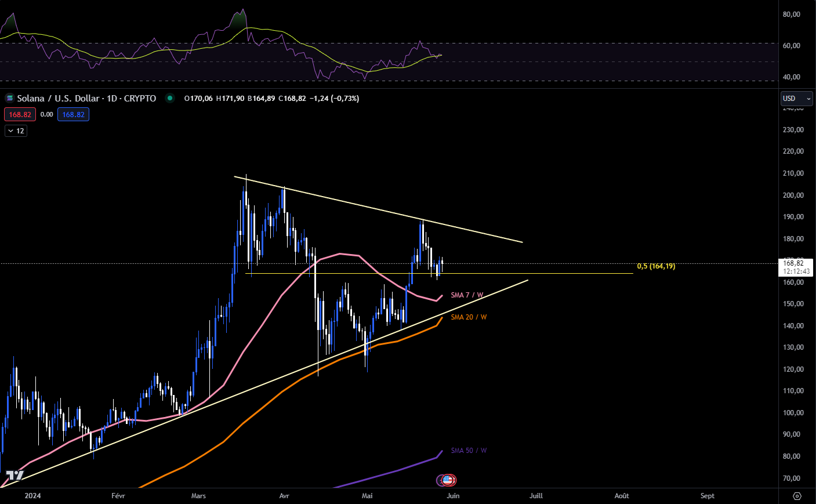Click the 200,00 level on price scale

coord(793,195)
